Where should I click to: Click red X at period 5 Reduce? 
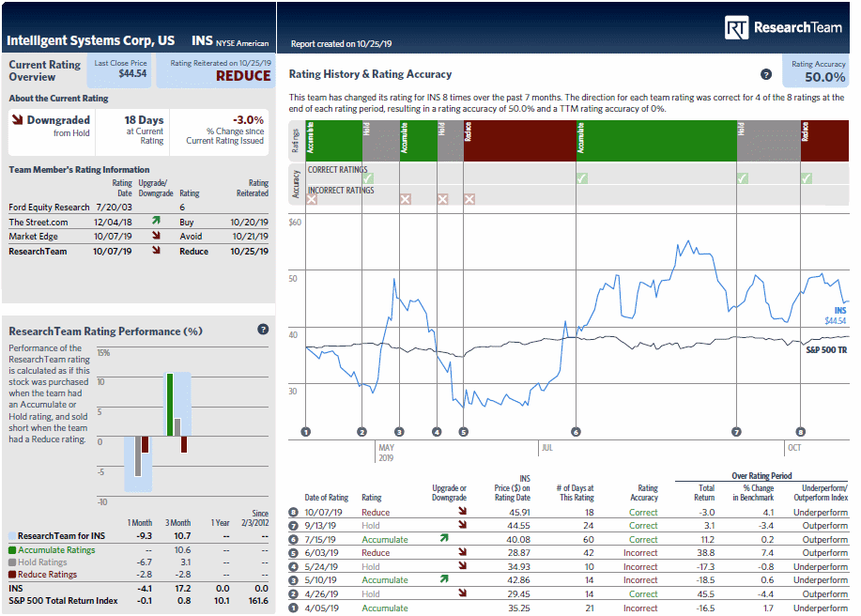tap(469, 199)
